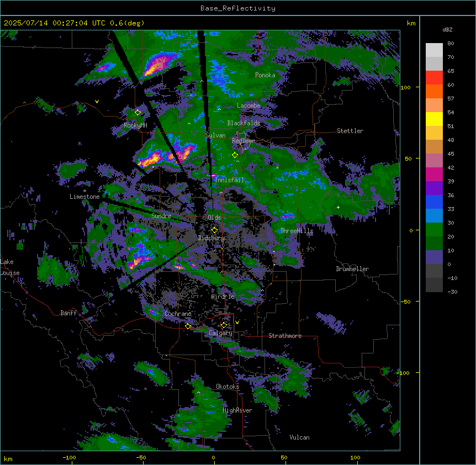Viewport: 476px width, 465px height.
Task: Click the Cochrane label
Action: (x=178, y=314)
